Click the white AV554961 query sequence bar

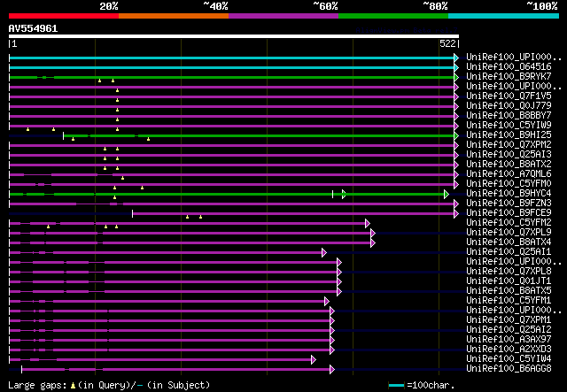(234, 36)
